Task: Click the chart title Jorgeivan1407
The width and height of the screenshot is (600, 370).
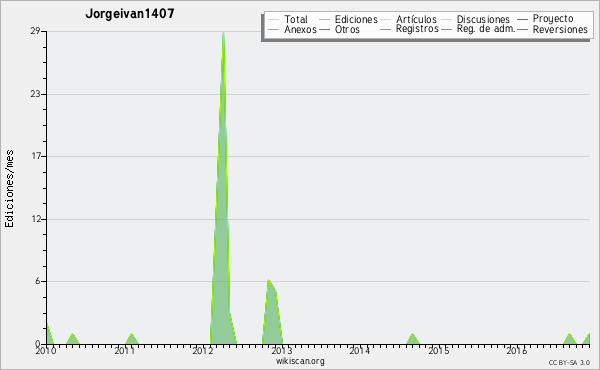Action: click(x=130, y=14)
